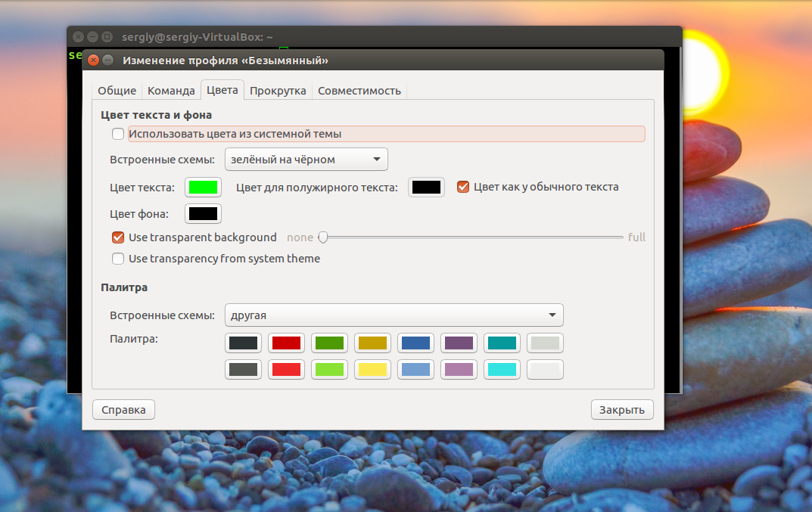Select the yellow palette swatch

(x=373, y=370)
